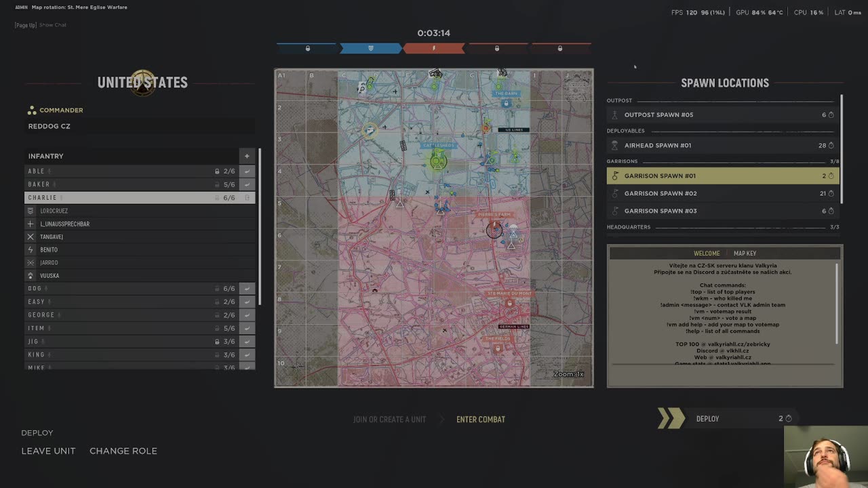Click JOIN OR CREATE A UNIT step
Image resolution: width=868 pixels, height=488 pixels.
pos(390,420)
